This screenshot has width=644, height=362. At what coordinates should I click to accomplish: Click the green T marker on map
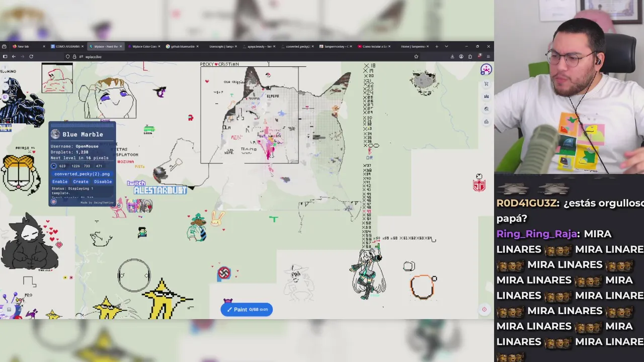pyautogui.click(x=273, y=219)
